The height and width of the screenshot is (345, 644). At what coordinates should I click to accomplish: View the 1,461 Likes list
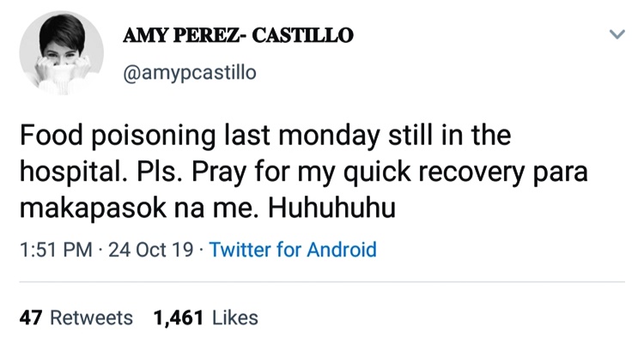(206, 318)
